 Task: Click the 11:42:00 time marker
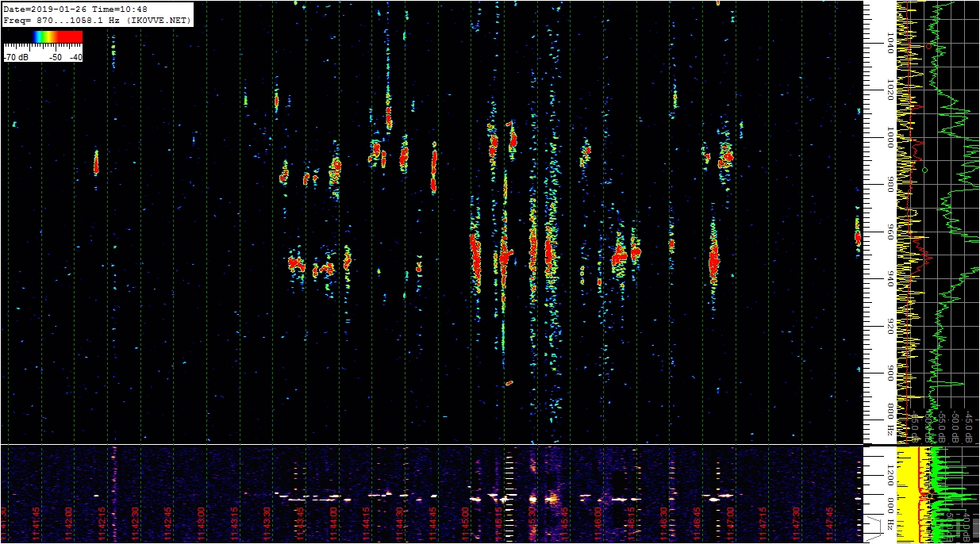point(70,522)
